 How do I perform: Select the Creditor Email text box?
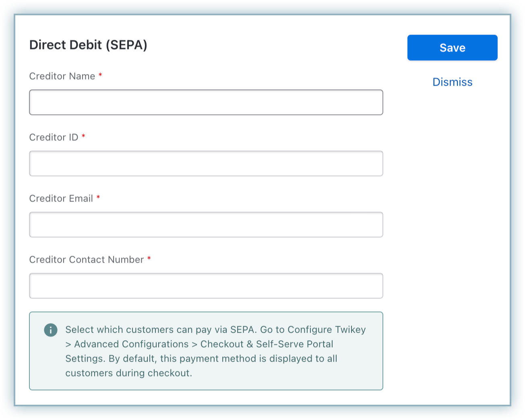(x=206, y=224)
